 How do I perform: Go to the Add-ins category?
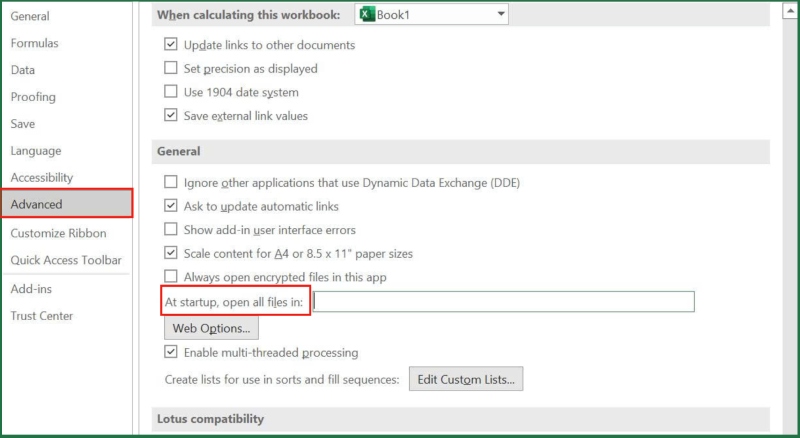(x=31, y=289)
